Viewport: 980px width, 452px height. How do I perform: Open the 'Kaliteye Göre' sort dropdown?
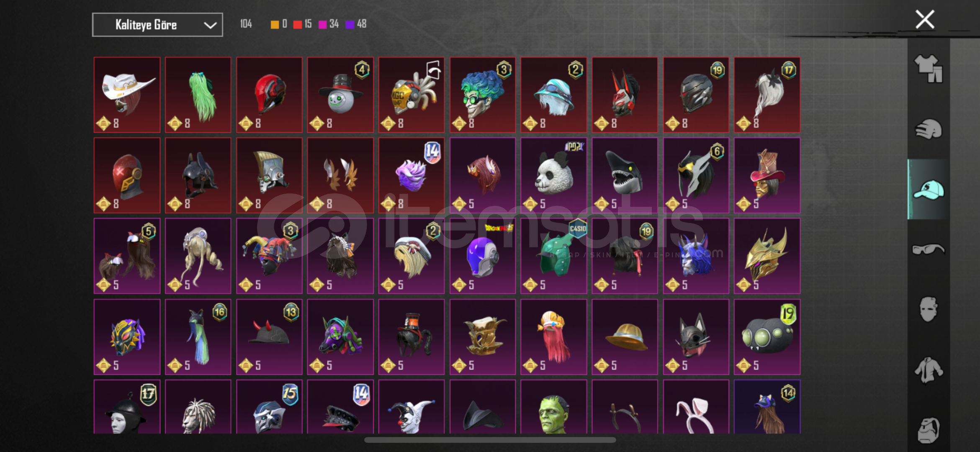pyautogui.click(x=157, y=25)
